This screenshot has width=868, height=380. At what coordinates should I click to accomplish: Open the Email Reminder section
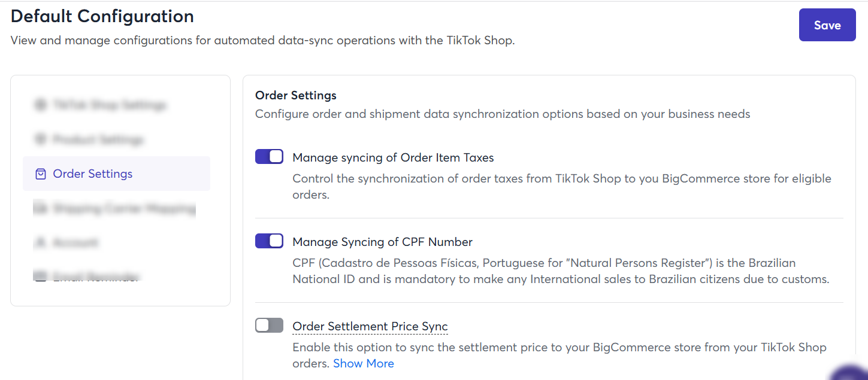pyautogui.click(x=117, y=276)
